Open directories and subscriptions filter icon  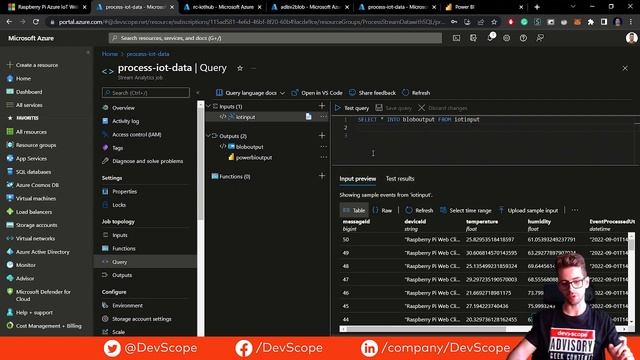coord(473,38)
